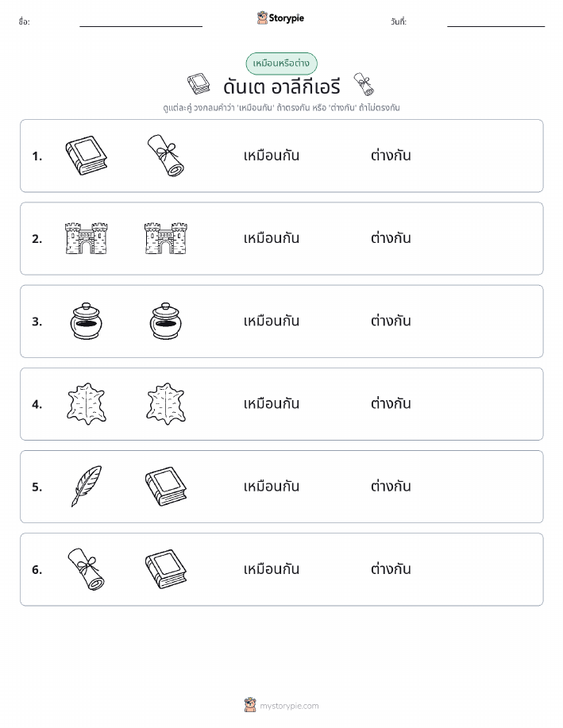Click the feather quill in row 5
The image size is (563, 728).
coord(87,486)
